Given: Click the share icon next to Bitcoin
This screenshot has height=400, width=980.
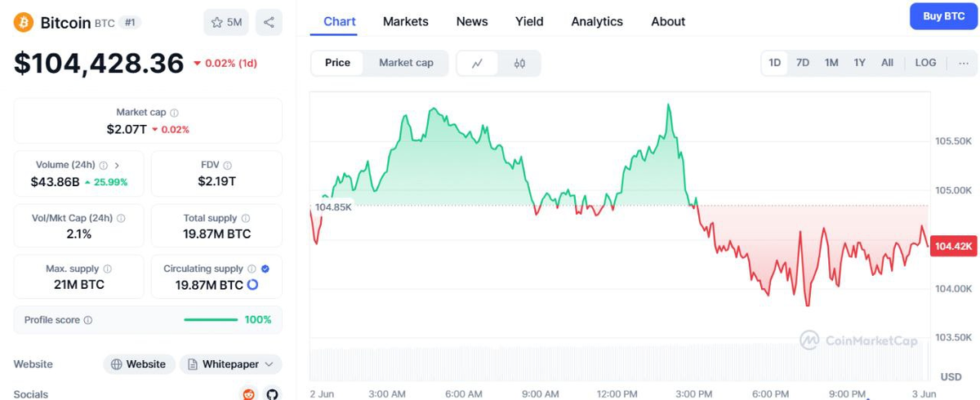Looking at the screenshot, I should coord(269,22).
